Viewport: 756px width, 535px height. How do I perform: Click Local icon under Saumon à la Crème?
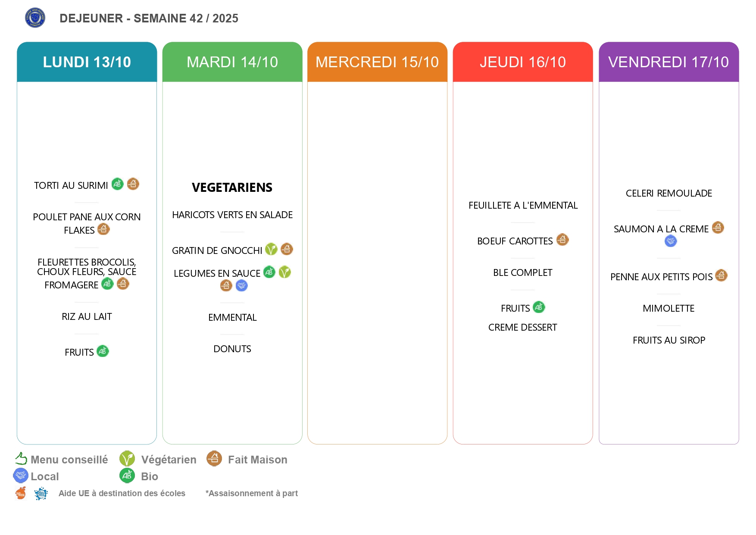point(671,241)
